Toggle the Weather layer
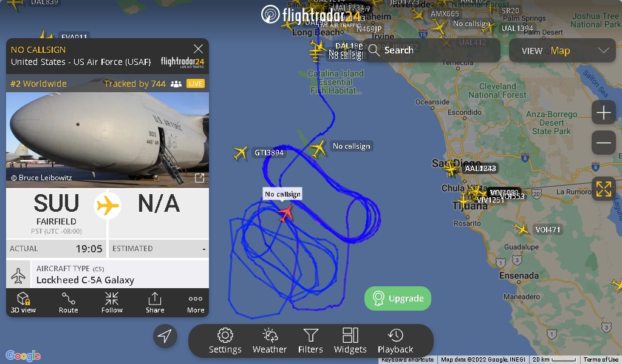 tap(269, 340)
